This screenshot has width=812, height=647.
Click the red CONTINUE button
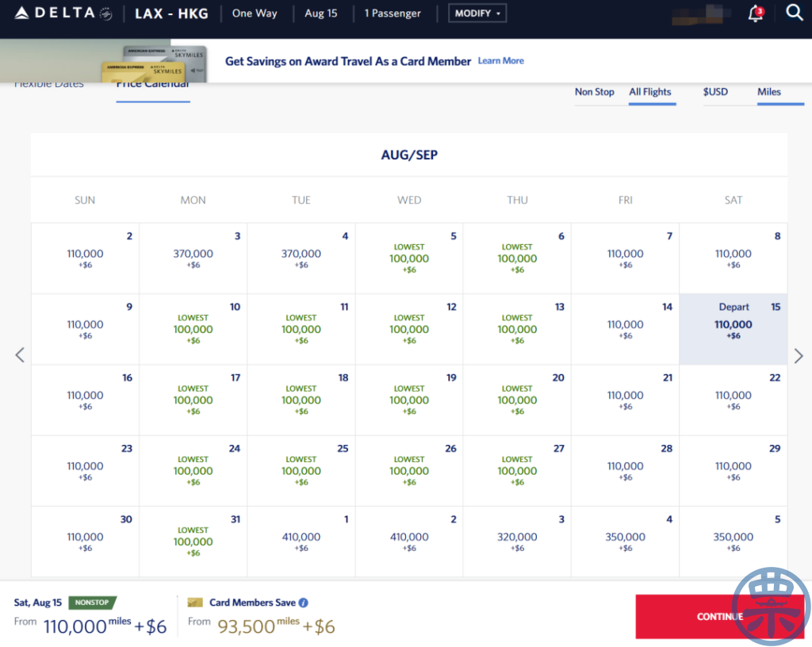(x=720, y=616)
